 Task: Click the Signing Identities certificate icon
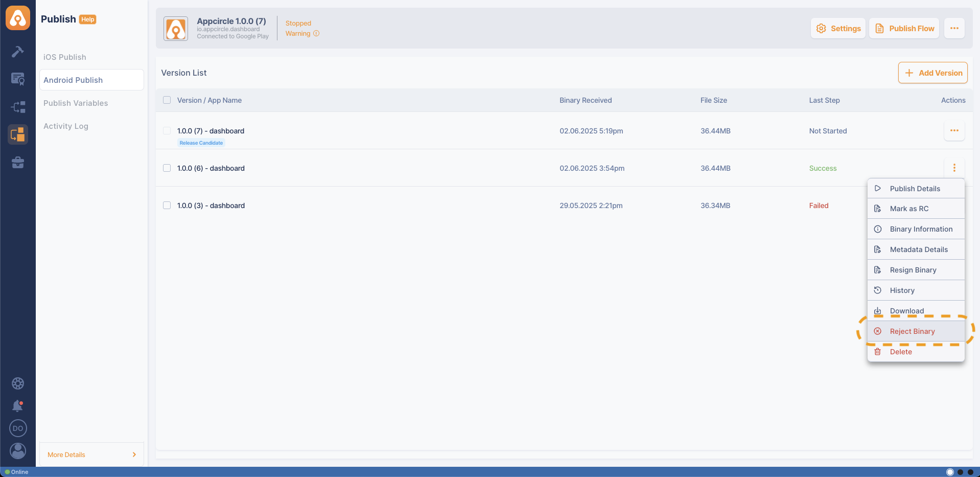[x=18, y=79]
